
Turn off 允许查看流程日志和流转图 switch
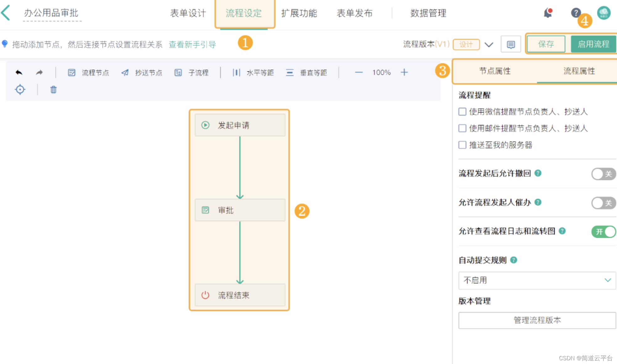[603, 231]
